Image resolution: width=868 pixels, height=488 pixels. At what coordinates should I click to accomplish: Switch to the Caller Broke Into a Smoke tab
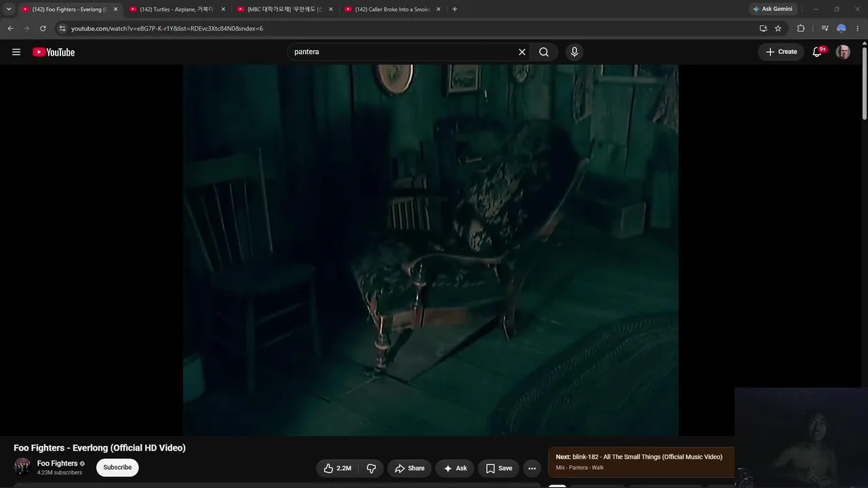(393, 9)
